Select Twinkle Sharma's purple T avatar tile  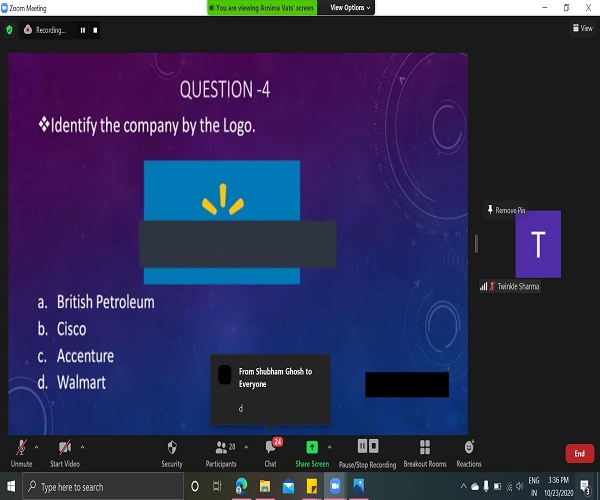pos(538,244)
